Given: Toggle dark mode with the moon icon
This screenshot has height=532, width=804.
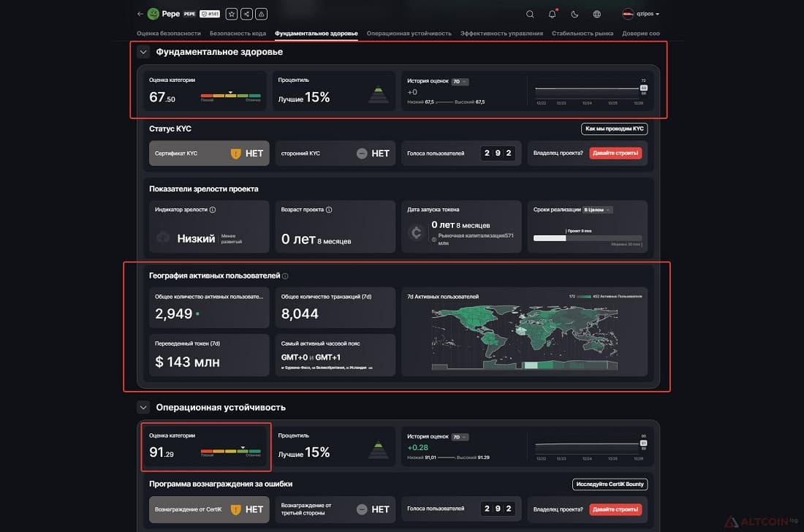Looking at the screenshot, I should (574, 15).
